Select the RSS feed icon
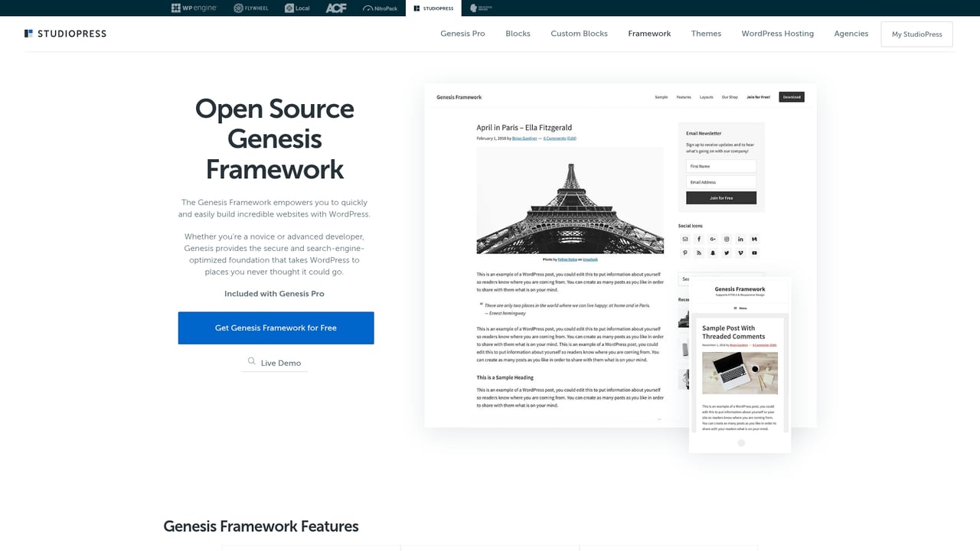Screen dimensions: 980x551 coord(698,253)
